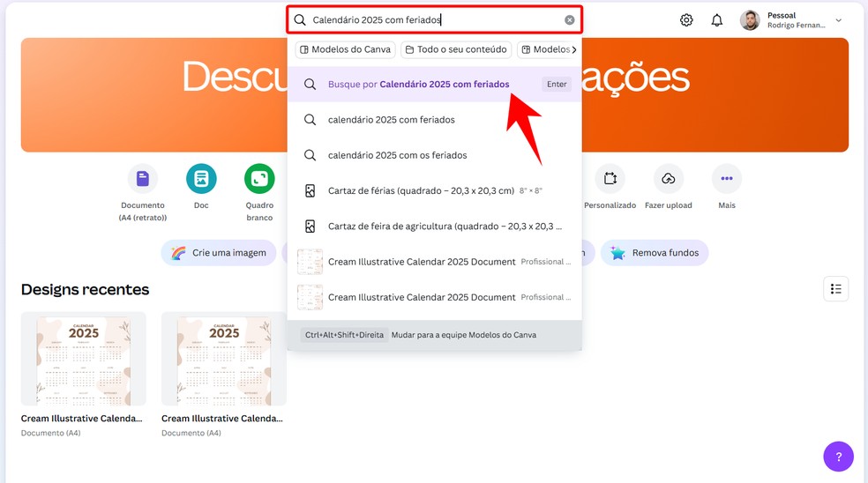This screenshot has width=868, height=483.
Task: Open first Cream Illustrative Calendar recent design thumbnail
Action: [x=84, y=359]
